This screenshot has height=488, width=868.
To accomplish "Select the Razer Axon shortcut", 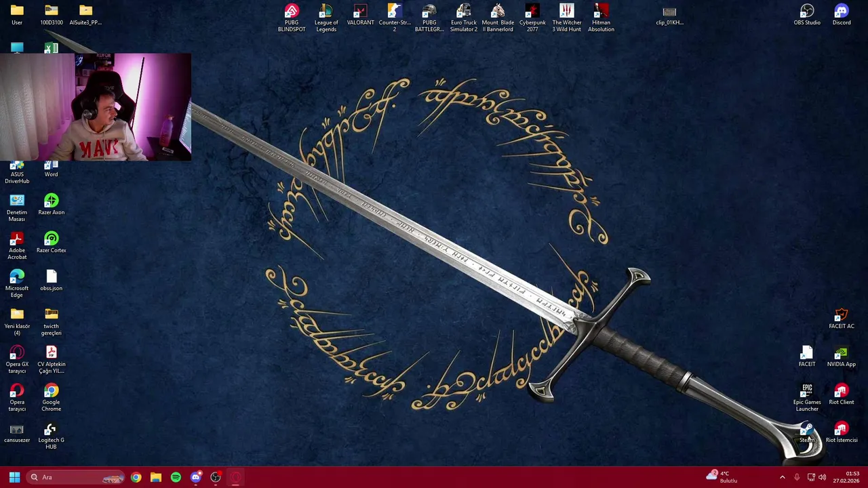I will click(52, 205).
